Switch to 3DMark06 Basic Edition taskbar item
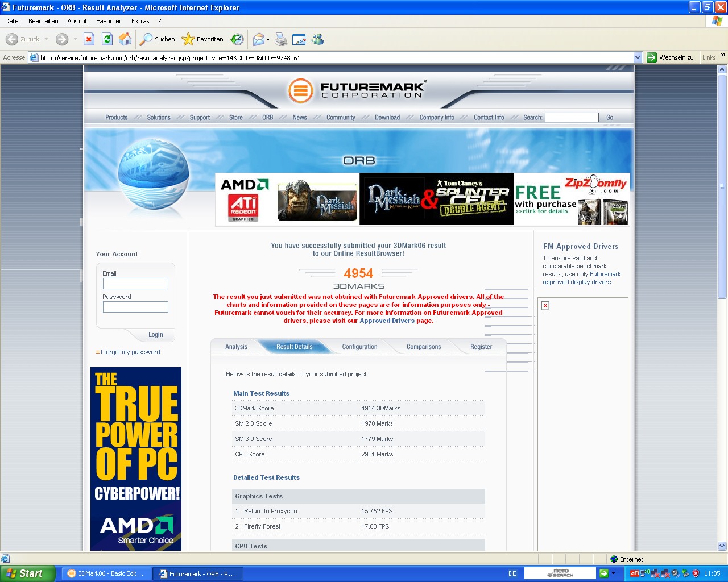 106,573
